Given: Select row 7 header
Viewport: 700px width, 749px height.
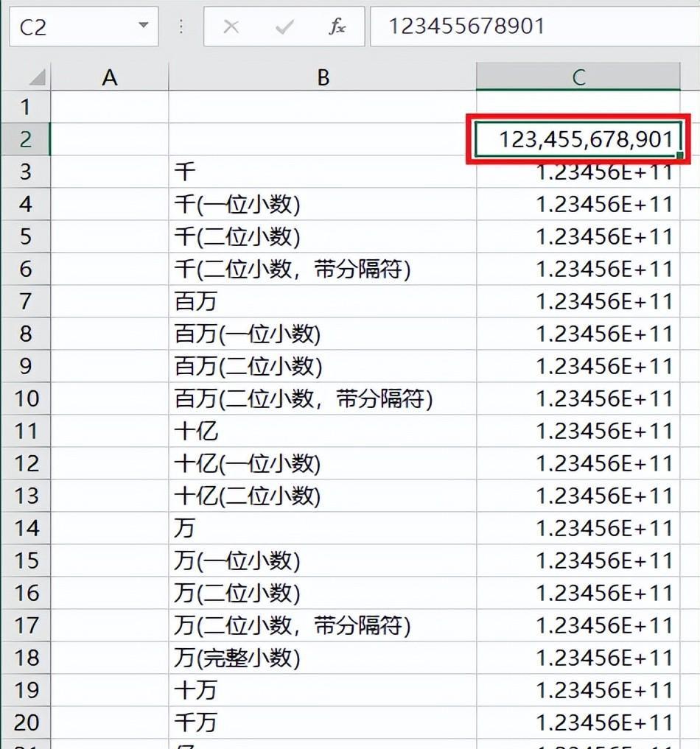Looking at the screenshot, I should 25,301.
